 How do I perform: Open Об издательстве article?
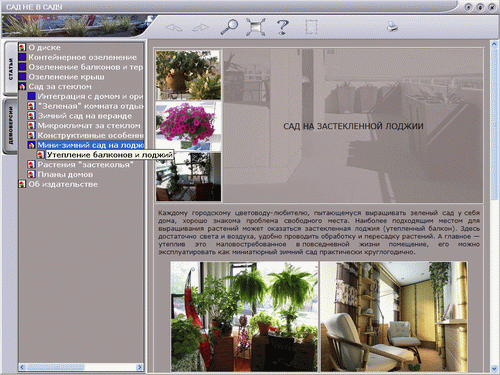[63, 184]
